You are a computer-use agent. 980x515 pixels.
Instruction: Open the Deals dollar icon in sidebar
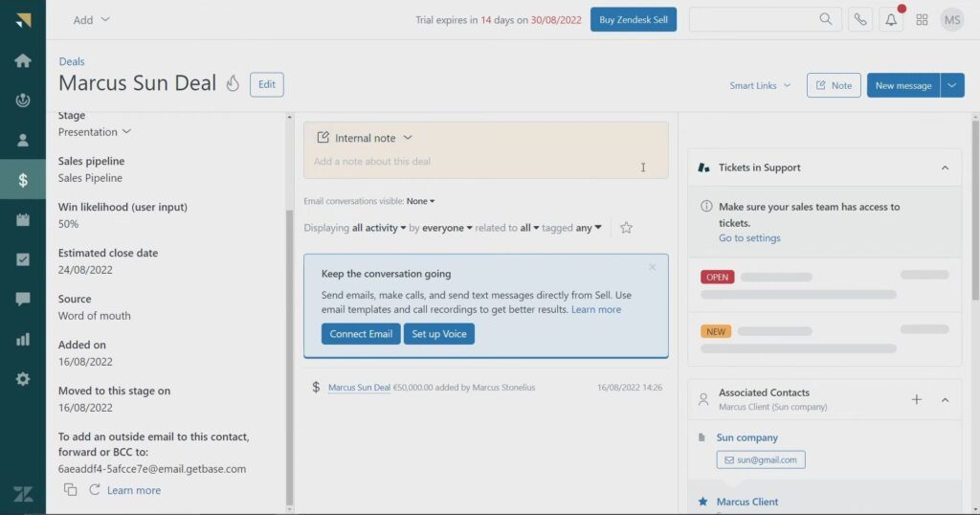click(x=23, y=180)
